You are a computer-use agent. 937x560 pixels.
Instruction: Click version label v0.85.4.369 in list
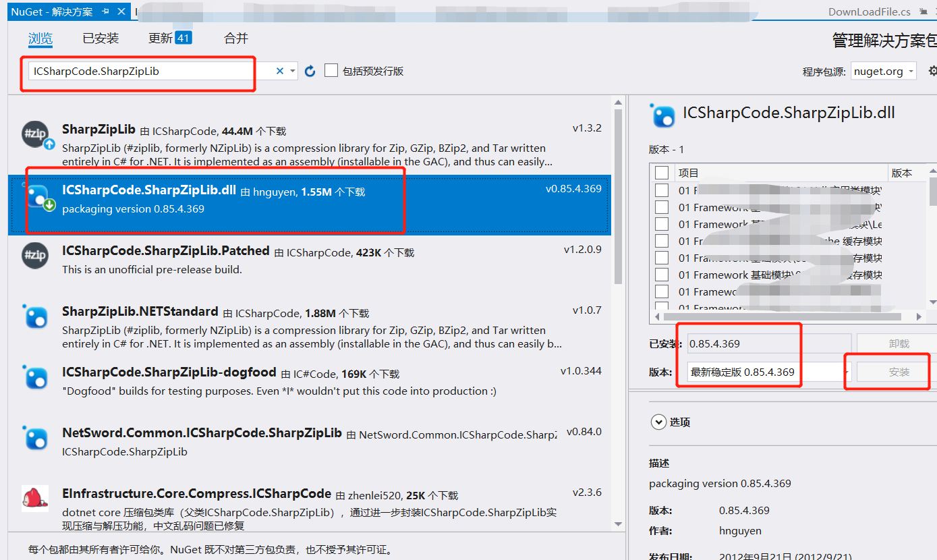click(573, 188)
